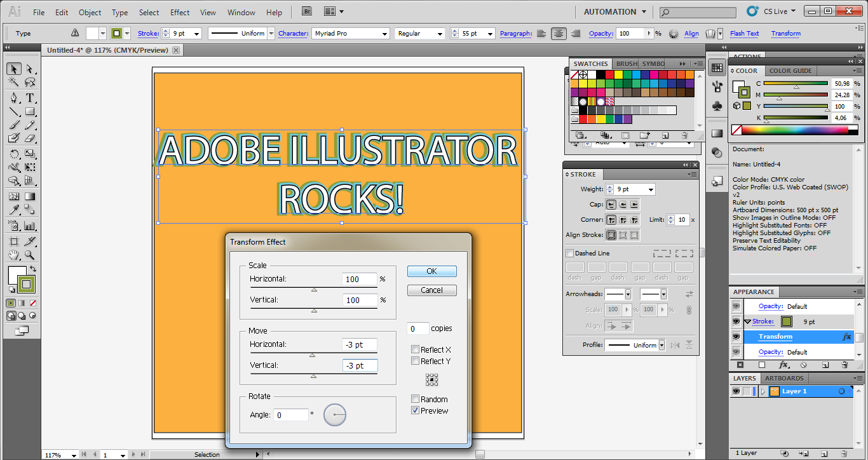Adjust the Scale Horizontal slider
The height and width of the screenshot is (460, 868).
[313, 289]
